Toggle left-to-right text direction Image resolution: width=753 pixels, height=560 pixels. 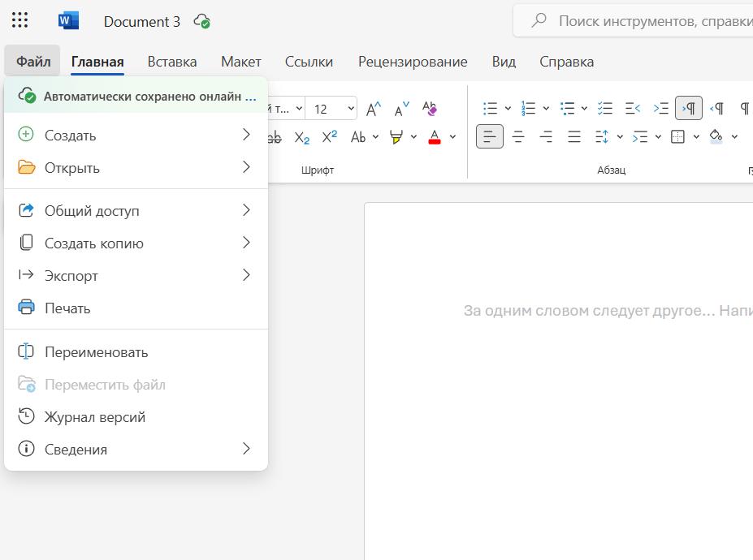[689, 108]
